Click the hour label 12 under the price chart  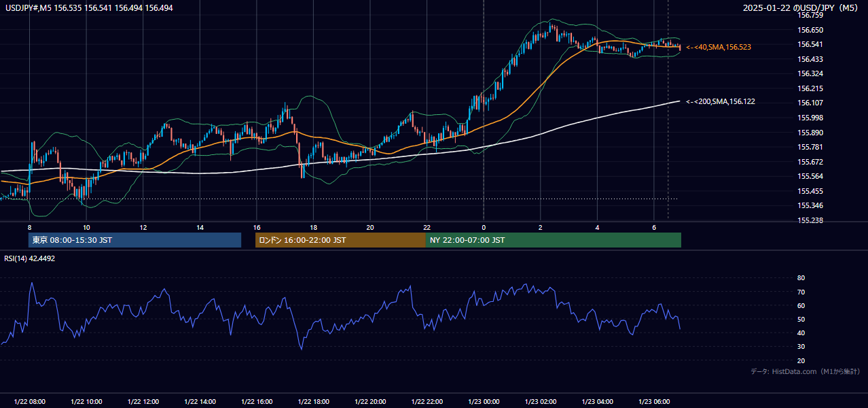click(x=143, y=227)
